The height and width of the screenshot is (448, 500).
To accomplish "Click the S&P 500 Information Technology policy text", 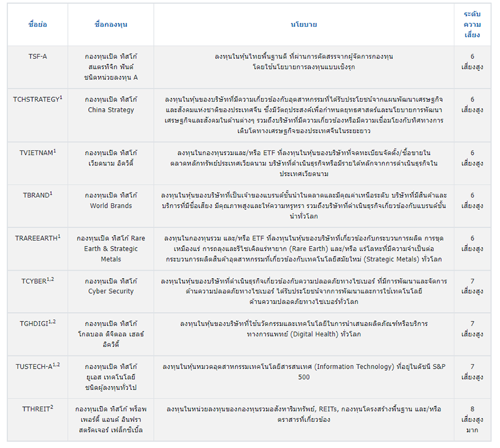I will tap(303, 371).
